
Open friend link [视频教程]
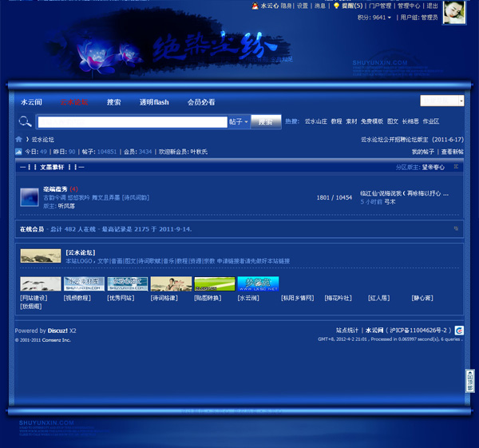77,298
